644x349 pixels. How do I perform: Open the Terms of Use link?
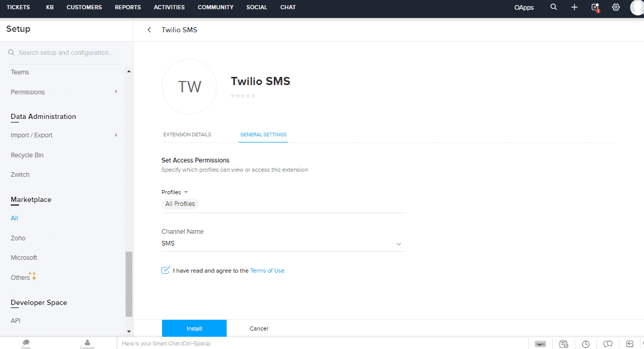tap(267, 271)
